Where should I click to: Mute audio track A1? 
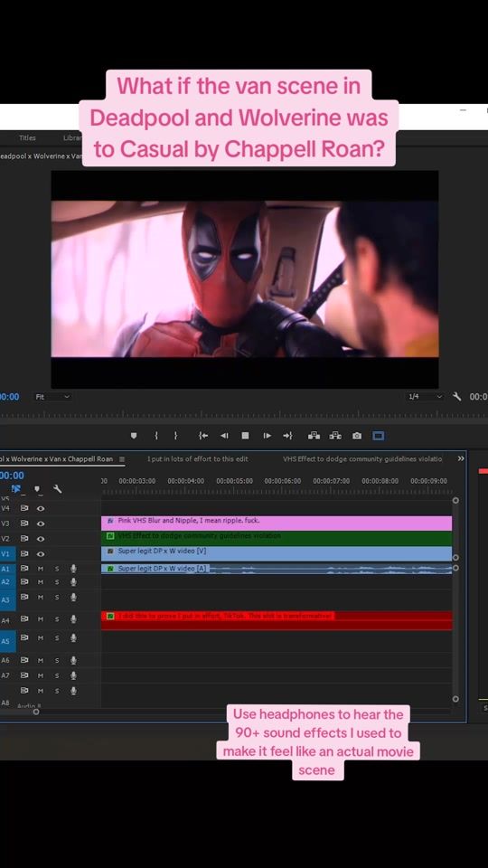tap(41, 568)
